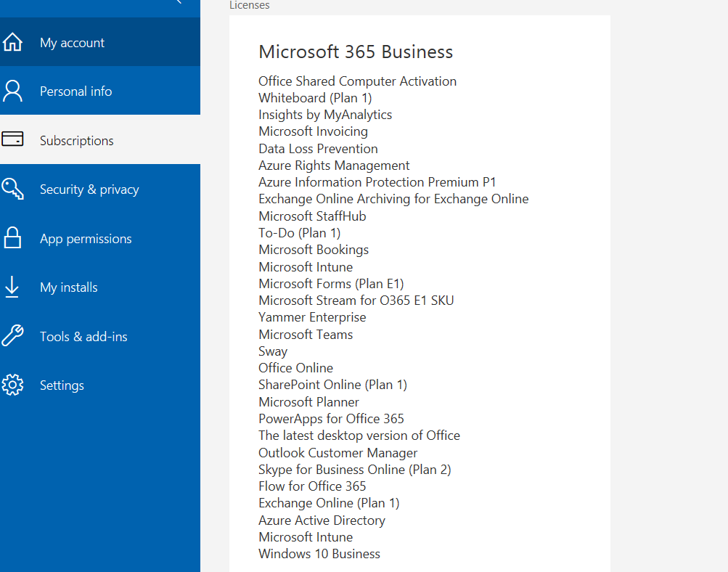Image resolution: width=728 pixels, height=572 pixels.
Task: Click 'Microsoft Forms (Plan E1)' entry
Action: 331,284
